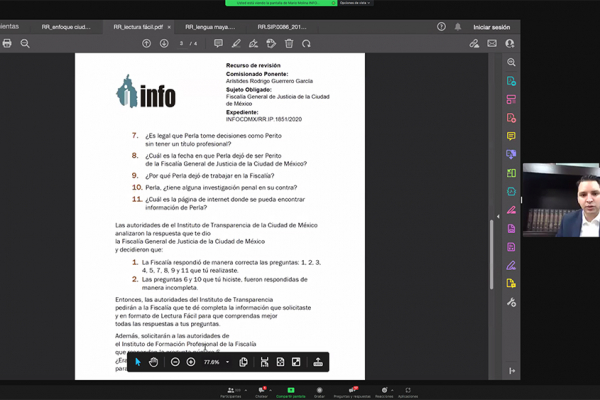Open Zoom Participantes panel
The height and width of the screenshot is (400, 600).
[231, 392]
